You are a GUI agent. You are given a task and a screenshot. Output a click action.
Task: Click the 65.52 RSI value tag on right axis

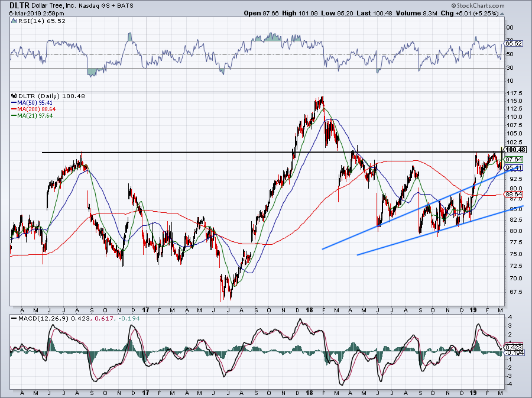514,43
